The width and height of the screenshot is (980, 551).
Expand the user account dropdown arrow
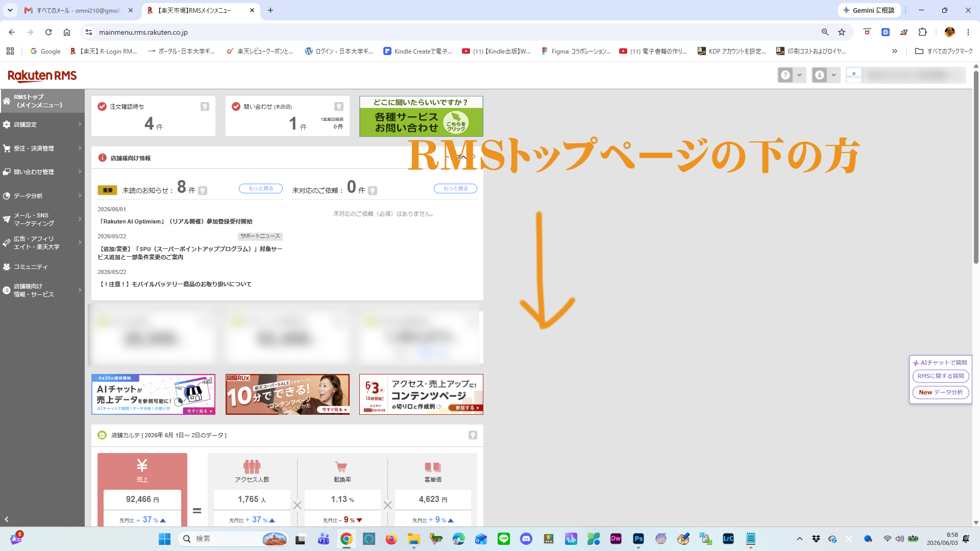click(x=834, y=76)
